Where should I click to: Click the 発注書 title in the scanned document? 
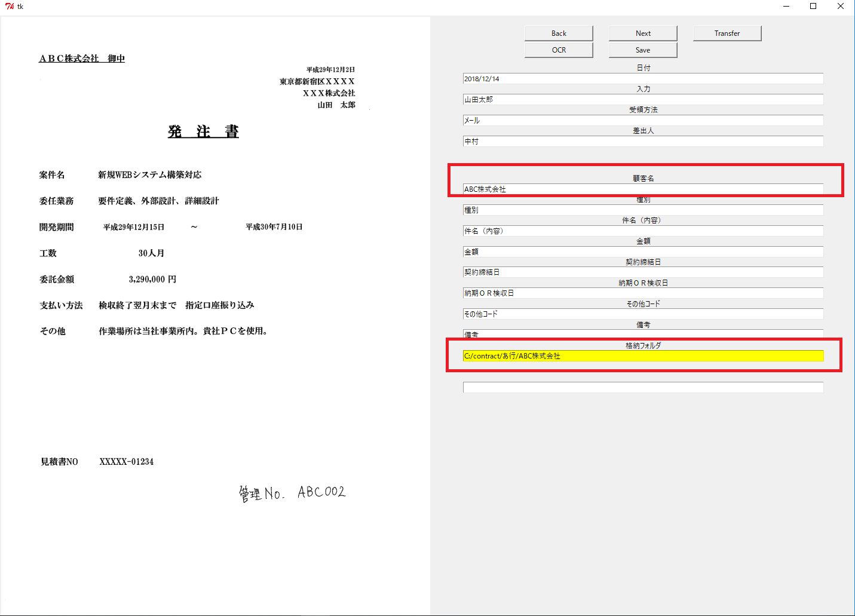(203, 131)
